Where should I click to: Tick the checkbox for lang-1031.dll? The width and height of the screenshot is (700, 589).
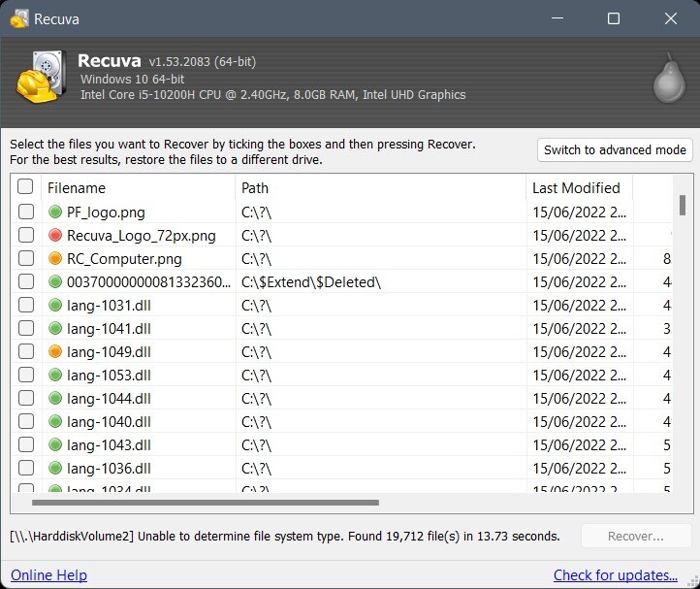pyautogui.click(x=26, y=305)
